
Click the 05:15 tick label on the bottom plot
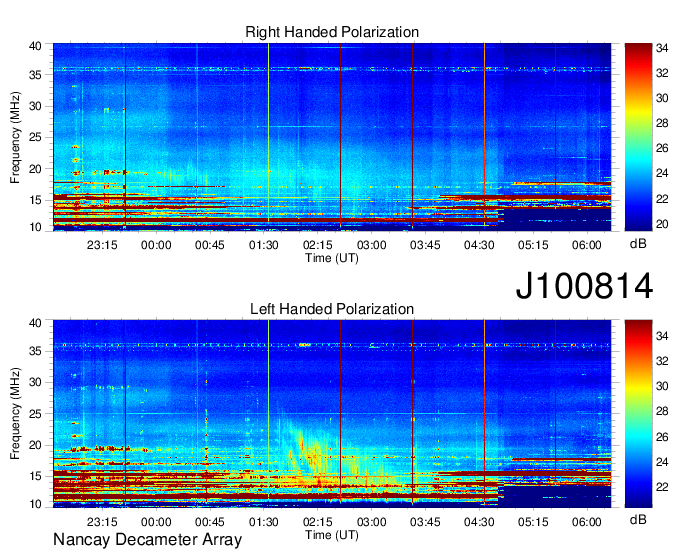(x=533, y=522)
